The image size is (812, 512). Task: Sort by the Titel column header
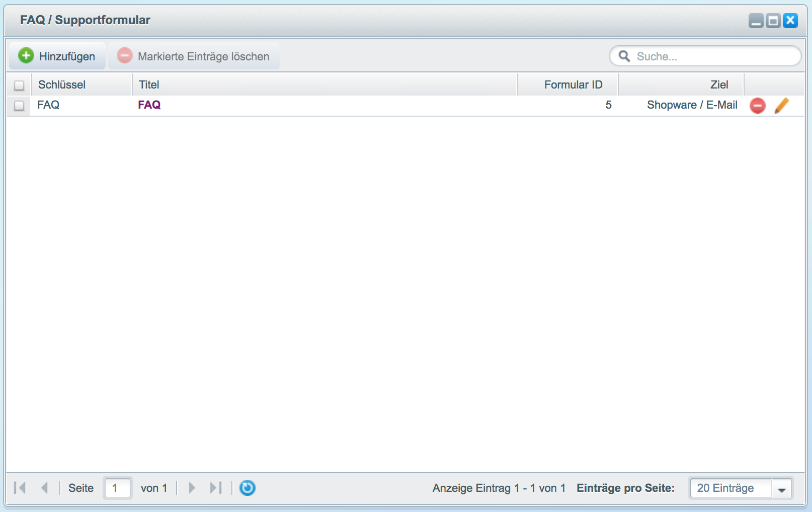(x=324, y=84)
